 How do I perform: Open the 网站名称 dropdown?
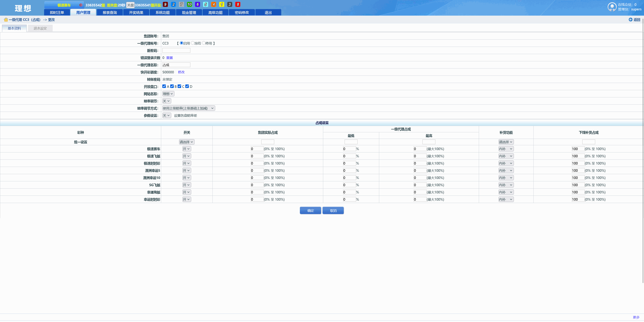(x=168, y=94)
